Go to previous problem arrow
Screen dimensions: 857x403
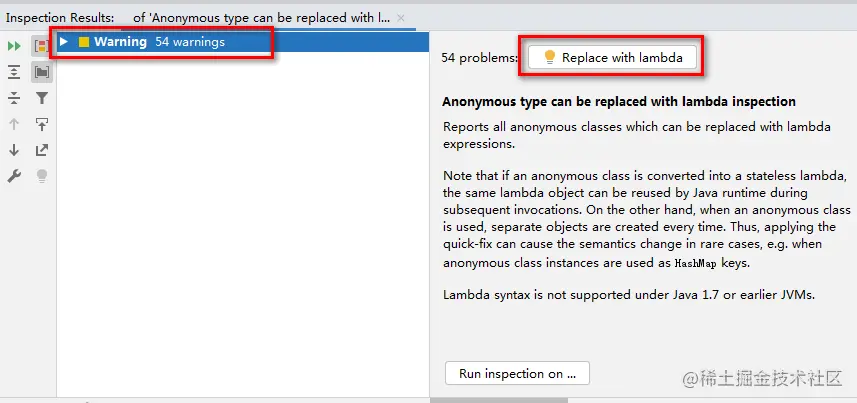pos(14,124)
